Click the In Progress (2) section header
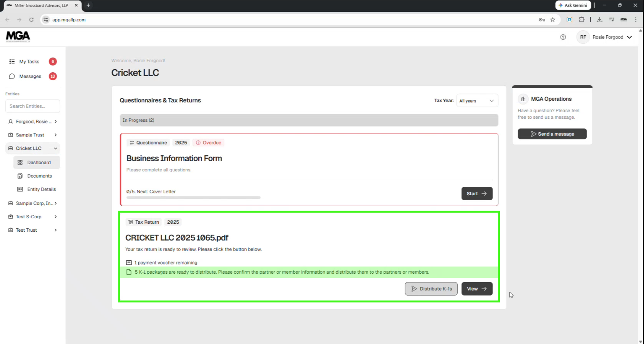Screen dimensions: 644x344 click(309, 120)
